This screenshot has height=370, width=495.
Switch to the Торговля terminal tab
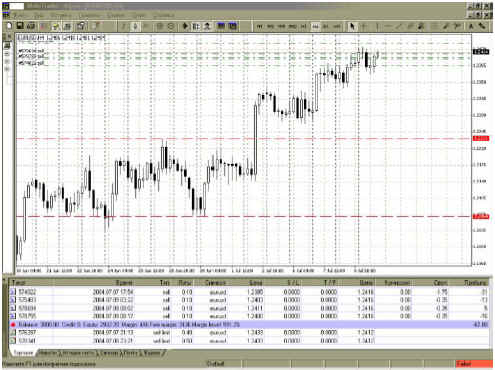coord(24,352)
